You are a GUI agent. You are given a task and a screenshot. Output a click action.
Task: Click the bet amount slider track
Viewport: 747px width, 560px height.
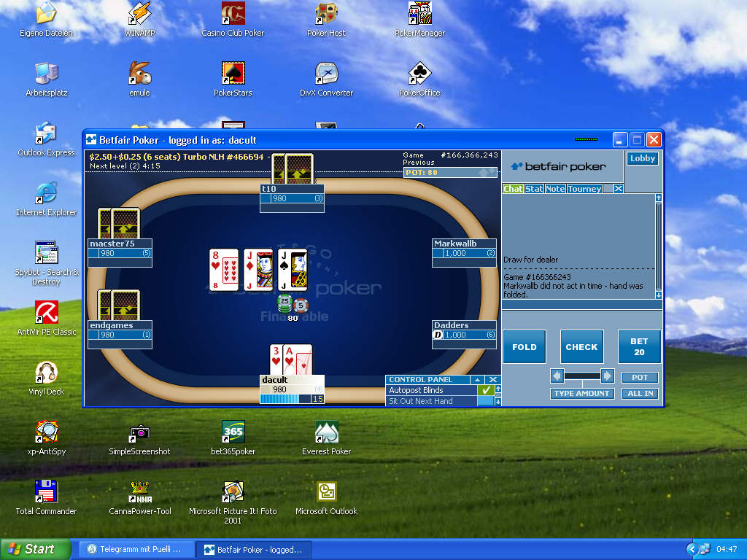click(x=582, y=376)
